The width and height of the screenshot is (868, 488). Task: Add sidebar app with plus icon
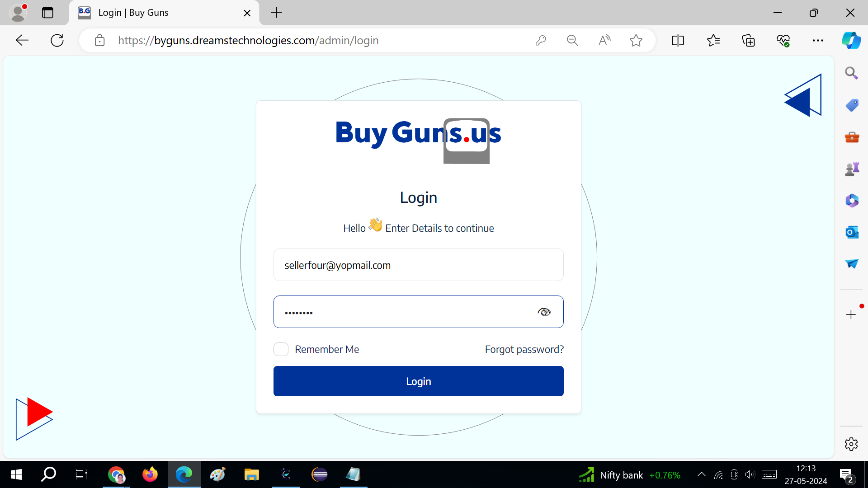point(851,314)
